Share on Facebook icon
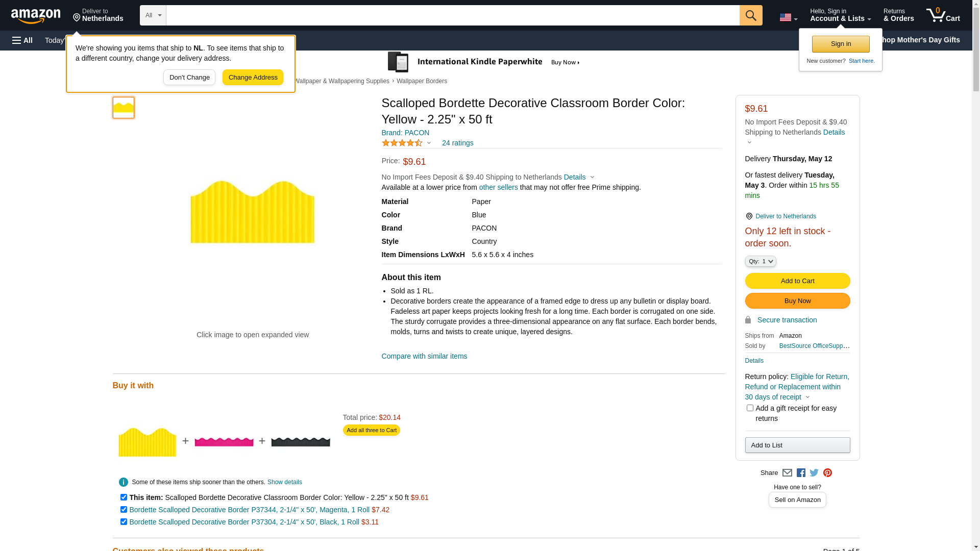The image size is (980, 551). (x=801, y=473)
